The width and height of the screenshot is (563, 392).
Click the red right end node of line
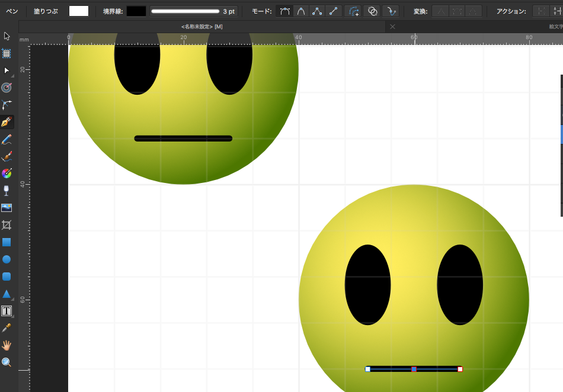pyautogui.click(x=460, y=369)
